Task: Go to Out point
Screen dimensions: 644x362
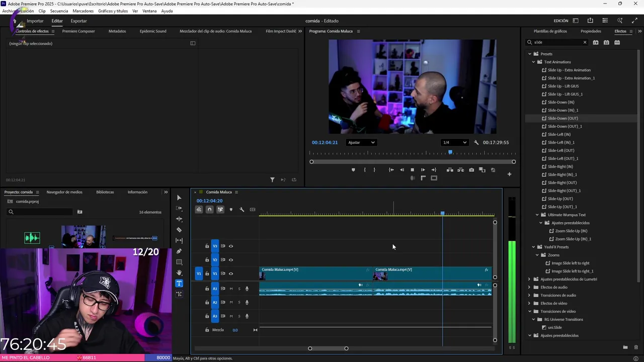Action: (434, 170)
